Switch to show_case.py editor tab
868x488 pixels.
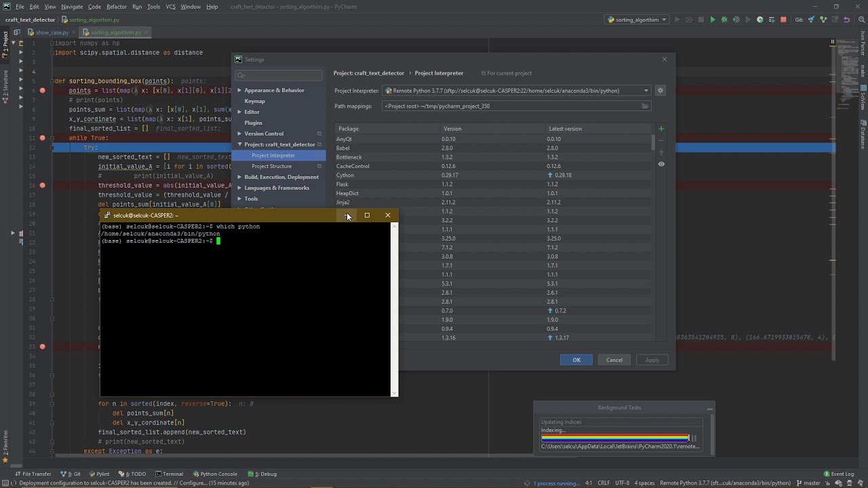point(51,33)
